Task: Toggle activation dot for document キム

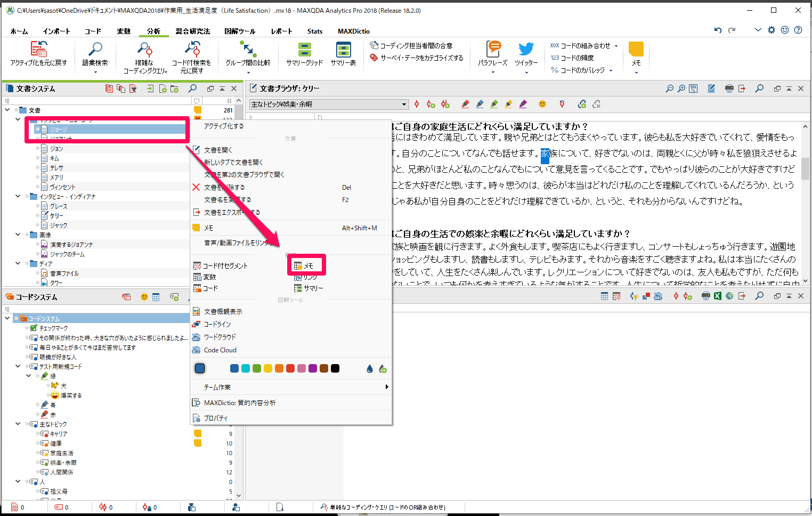Action: point(37,158)
